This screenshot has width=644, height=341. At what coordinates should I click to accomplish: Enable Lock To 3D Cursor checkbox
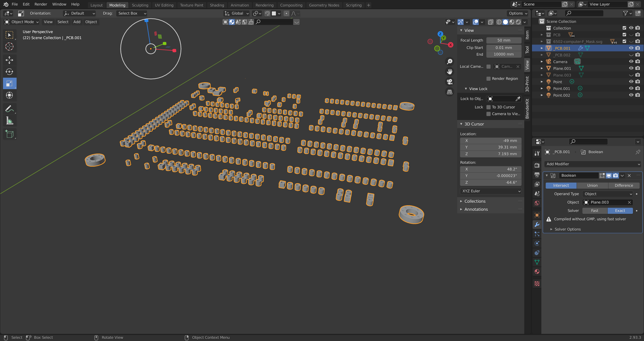point(488,107)
